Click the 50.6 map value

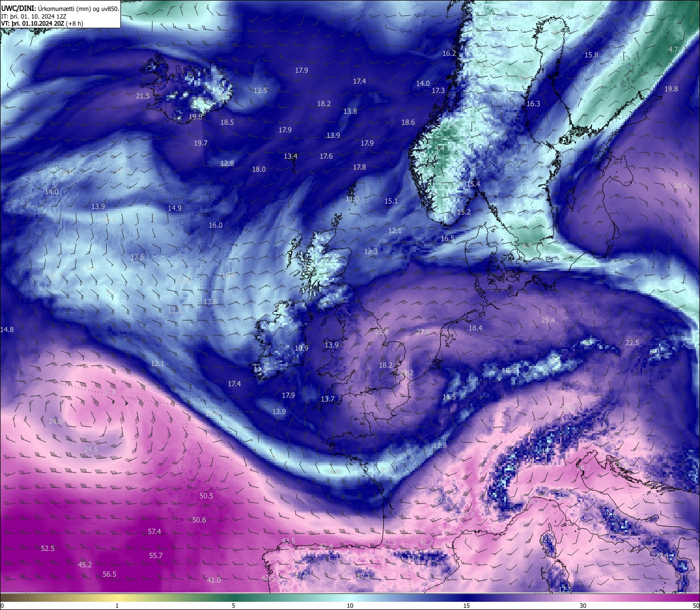[x=199, y=520]
